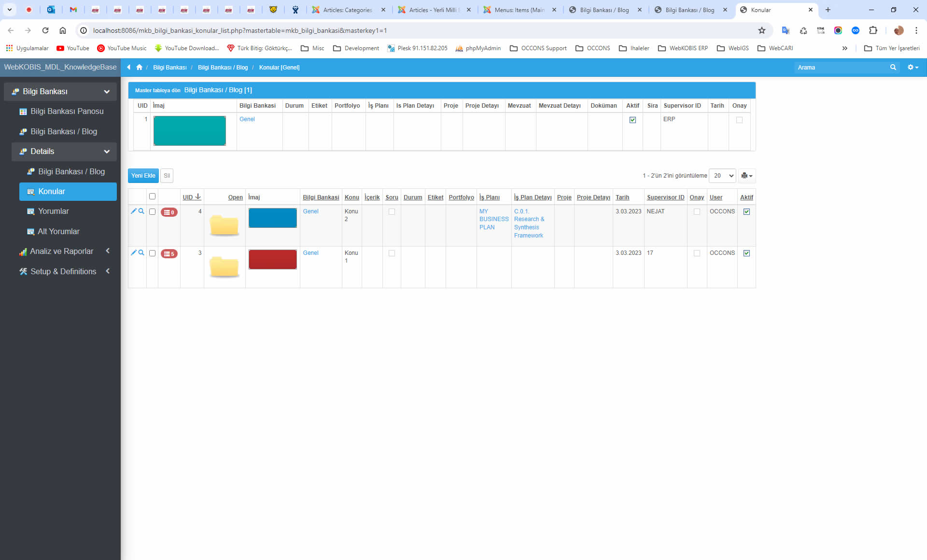The height and width of the screenshot is (560, 927).
Task: Open the detail badge showing 0 records
Action: click(x=169, y=212)
